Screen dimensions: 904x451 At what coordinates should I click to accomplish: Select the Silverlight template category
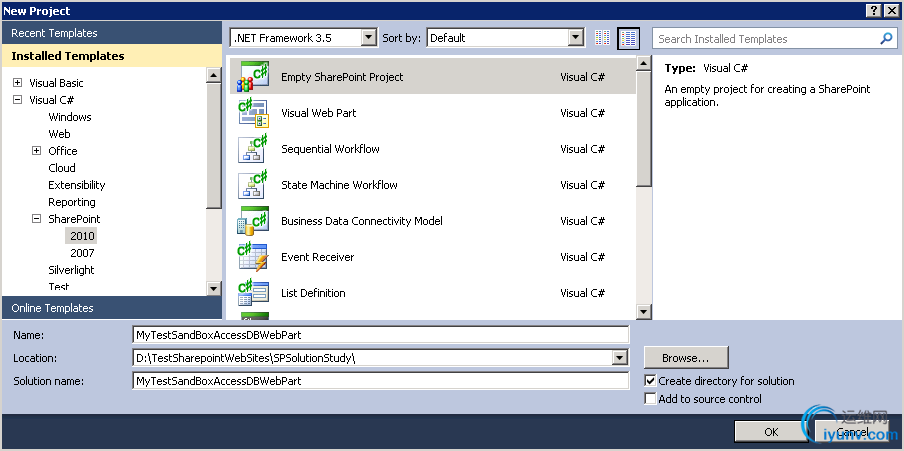[71, 270]
